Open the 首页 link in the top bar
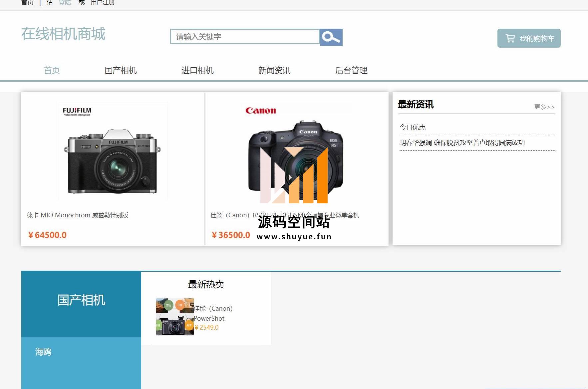This screenshot has height=389, width=588. coord(27,3)
